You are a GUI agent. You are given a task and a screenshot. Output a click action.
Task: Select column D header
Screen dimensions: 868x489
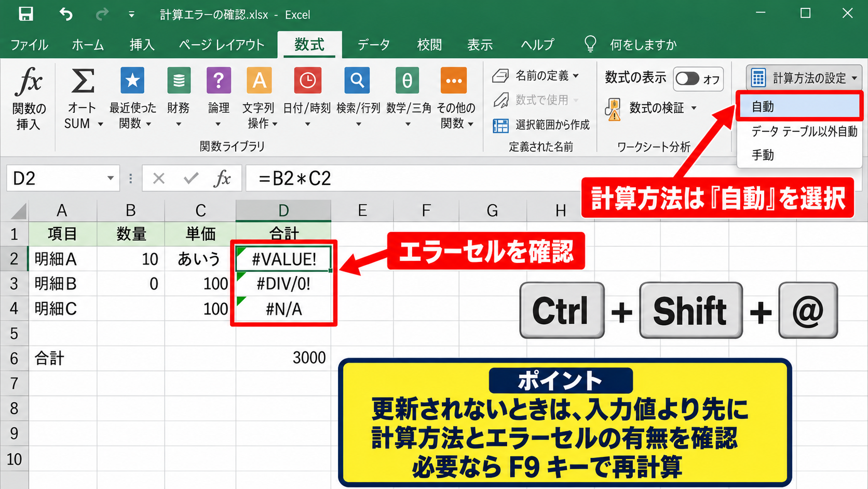coord(283,210)
